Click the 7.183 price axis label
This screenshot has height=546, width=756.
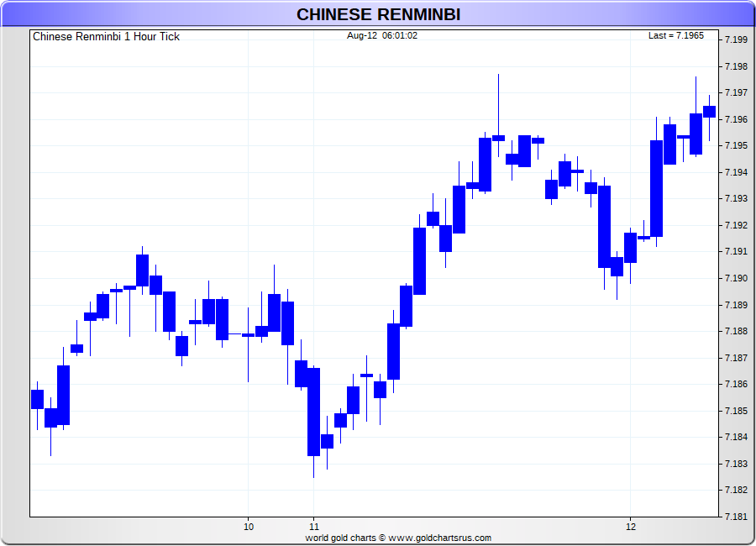[x=736, y=464]
